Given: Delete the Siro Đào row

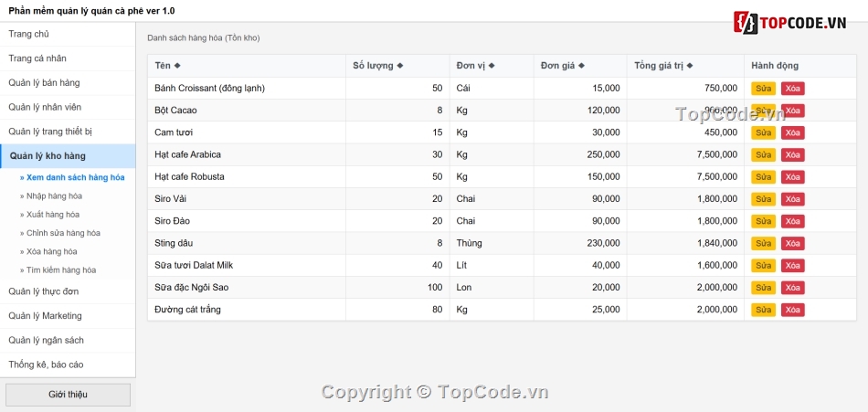Looking at the screenshot, I should (793, 221).
